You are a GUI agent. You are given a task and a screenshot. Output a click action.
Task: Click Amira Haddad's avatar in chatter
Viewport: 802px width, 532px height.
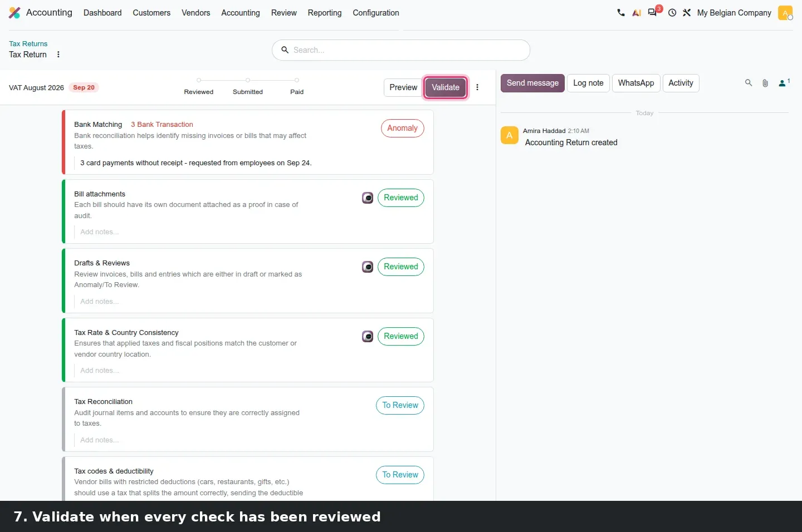tap(510, 135)
